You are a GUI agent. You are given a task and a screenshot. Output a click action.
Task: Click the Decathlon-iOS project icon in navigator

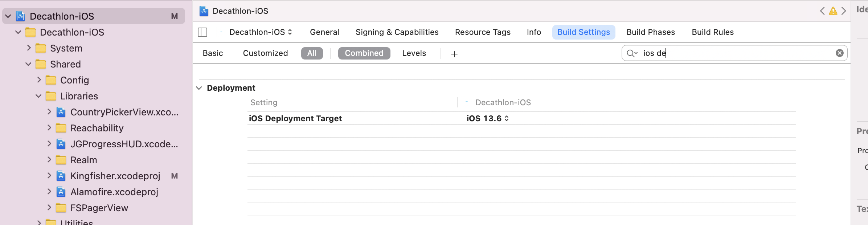(19, 16)
